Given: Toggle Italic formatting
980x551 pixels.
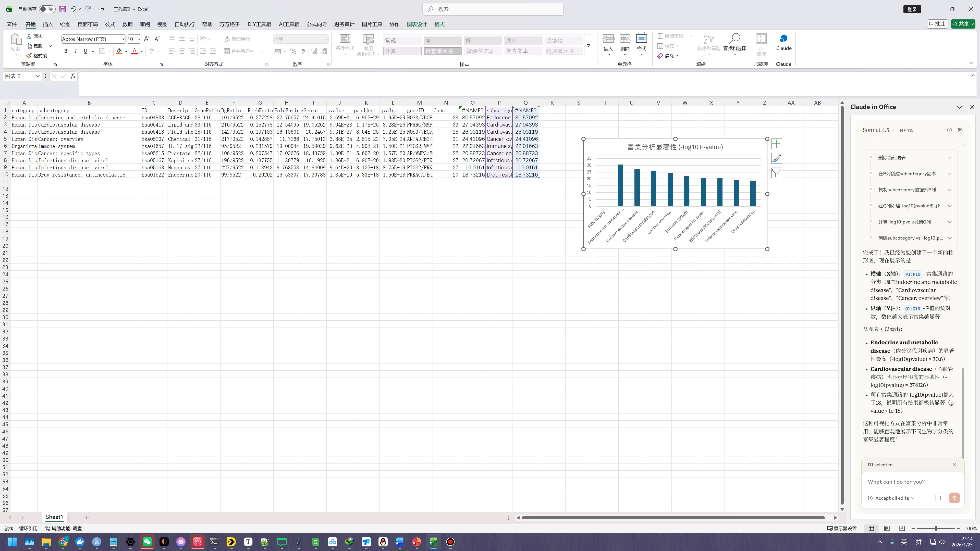Looking at the screenshot, I should point(75,51).
